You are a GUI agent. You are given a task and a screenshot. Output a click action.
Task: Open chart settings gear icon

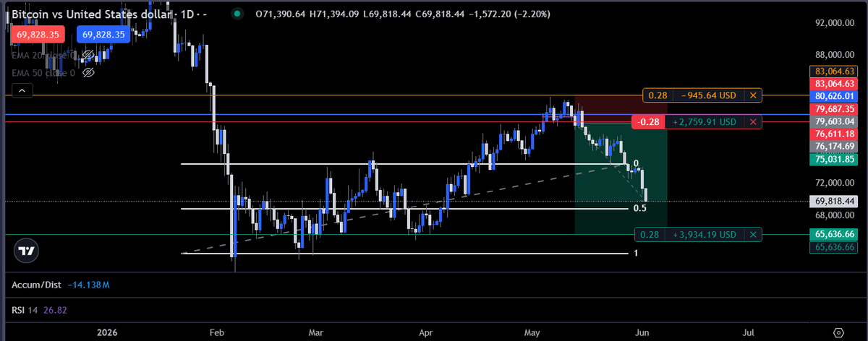pyautogui.click(x=838, y=332)
